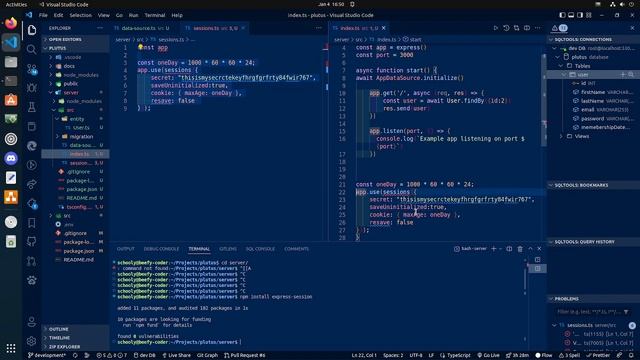Add a new terminal with plus icon
Viewport: 640px width, 360px height.
493,249
